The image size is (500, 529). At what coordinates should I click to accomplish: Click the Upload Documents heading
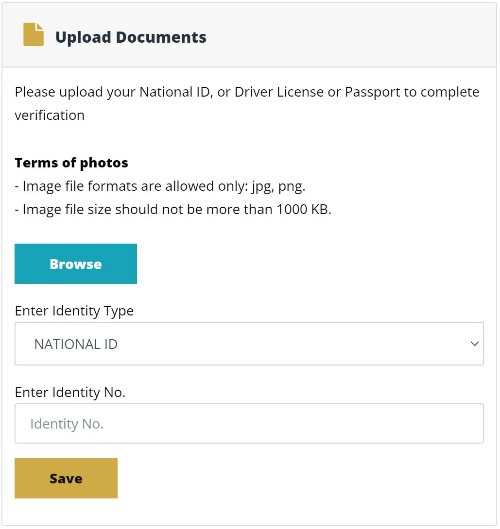(x=131, y=37)
